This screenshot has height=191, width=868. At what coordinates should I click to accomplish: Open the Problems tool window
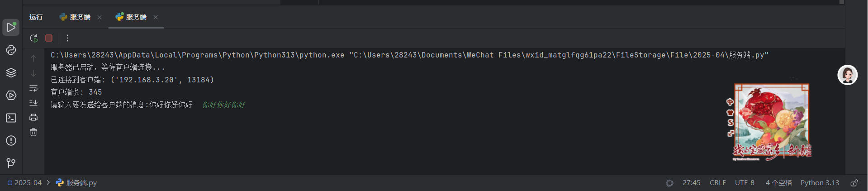[x=11, y=141]
